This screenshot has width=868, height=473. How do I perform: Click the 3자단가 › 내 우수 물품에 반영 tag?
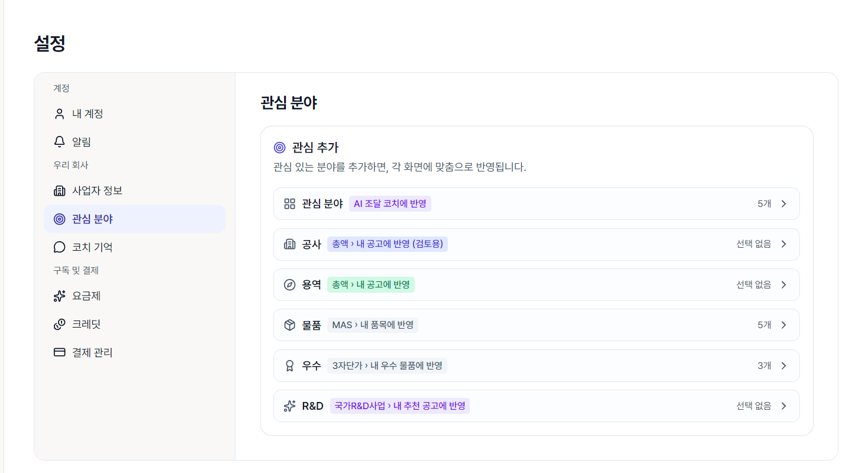pyautogui.click(x=387, y=365)
